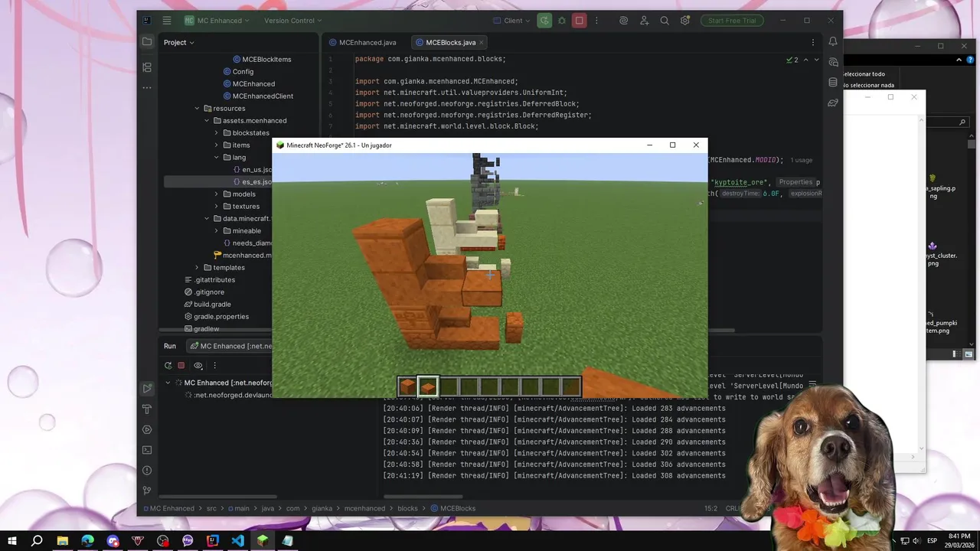Open the IntelliJ main hamburger menu

[x=167, y=21]
